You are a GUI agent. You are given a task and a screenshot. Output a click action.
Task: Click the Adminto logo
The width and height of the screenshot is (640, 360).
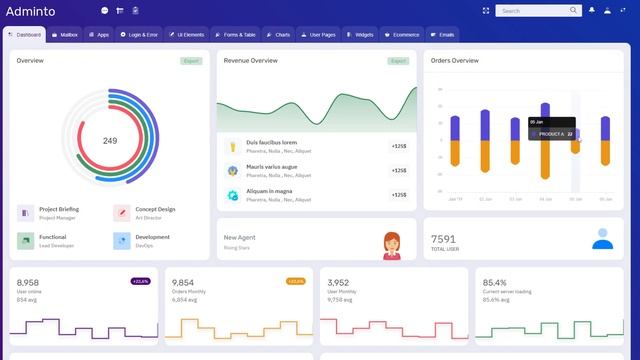31,11
